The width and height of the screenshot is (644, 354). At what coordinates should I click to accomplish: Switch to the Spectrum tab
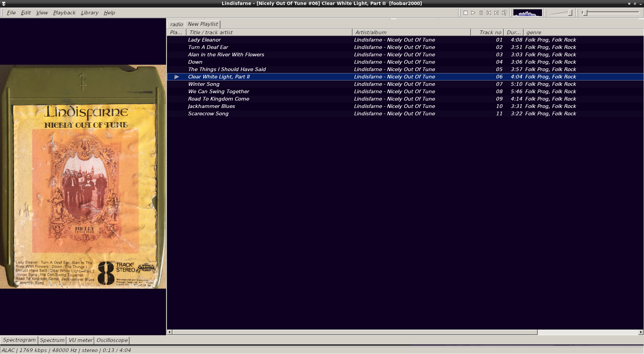(x=52, y=340)
